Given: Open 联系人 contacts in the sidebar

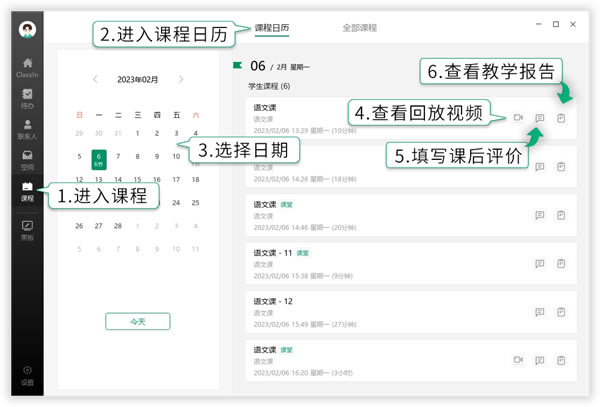Looking at the screenshot, I should click(x=27, y=128).
